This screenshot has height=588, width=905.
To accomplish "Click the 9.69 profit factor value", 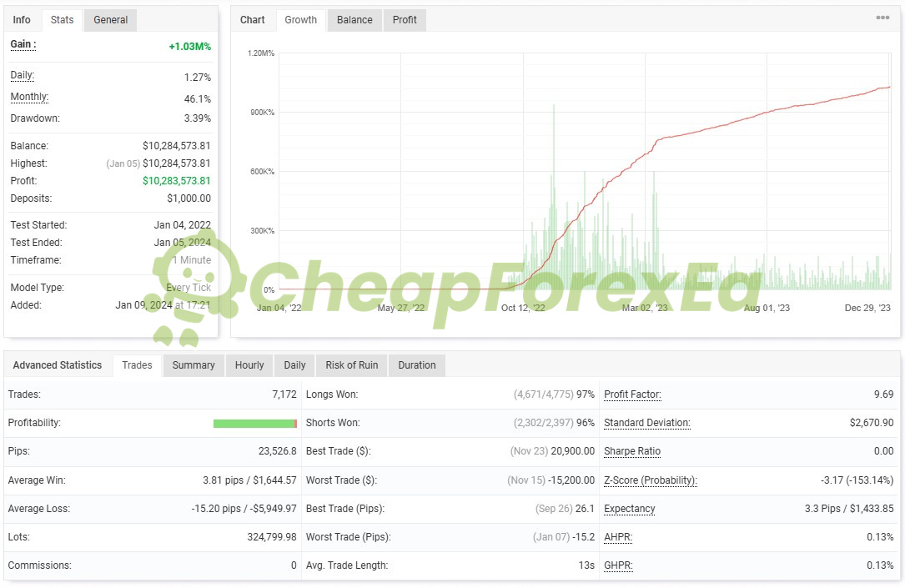I will pos(883,395).
